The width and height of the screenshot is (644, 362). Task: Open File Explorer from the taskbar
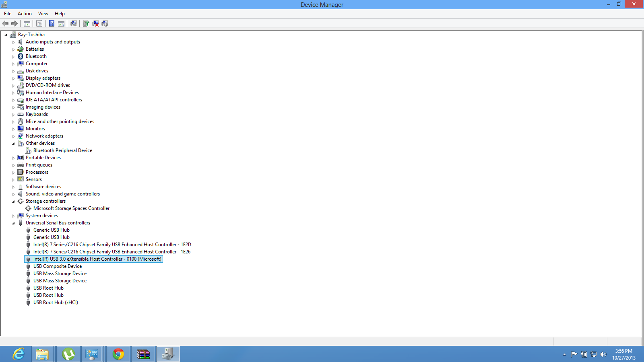[x=42, y=354]
